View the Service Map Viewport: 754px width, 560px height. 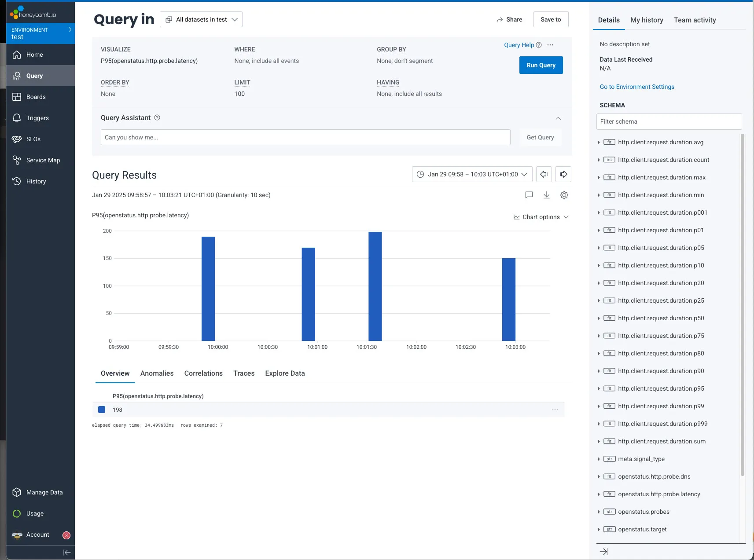pyautogui.click(x=43, y=160)
